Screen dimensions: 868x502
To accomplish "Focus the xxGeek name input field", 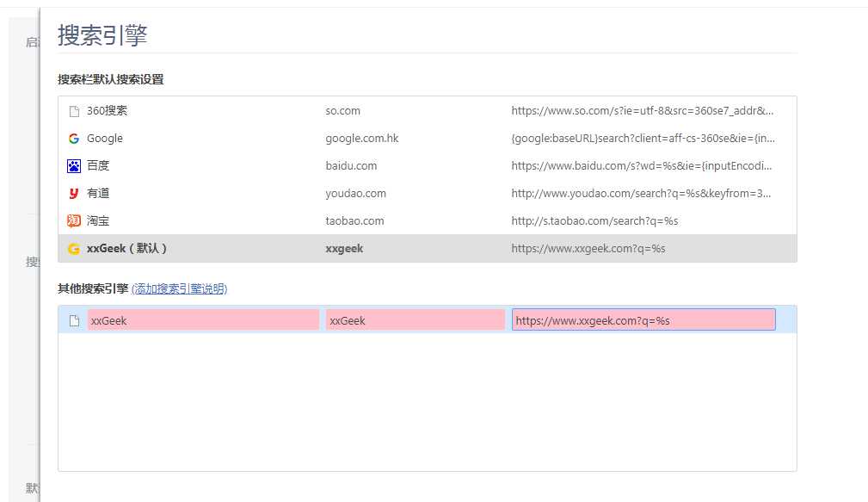I will 203,320.
